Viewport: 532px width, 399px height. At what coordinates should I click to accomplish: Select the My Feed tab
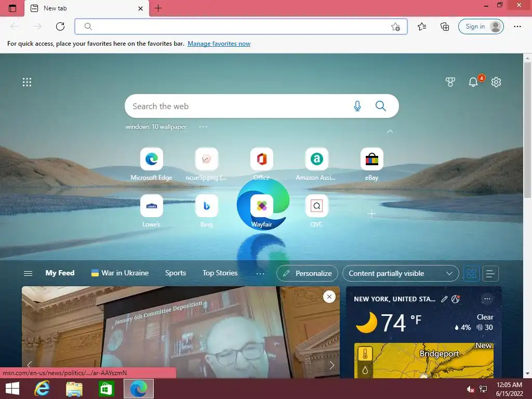pyautogui.click(x=60, y=273)
